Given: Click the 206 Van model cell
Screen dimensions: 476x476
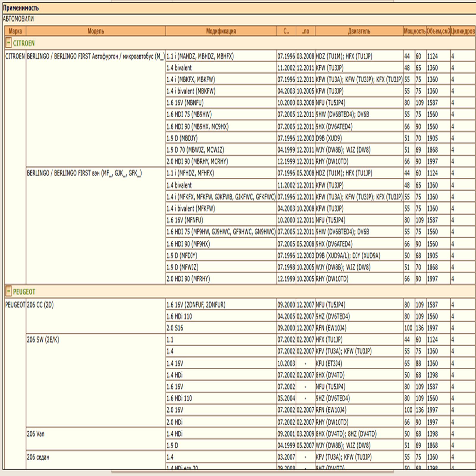Looking at the screenshot, I should pyautogui.click(x=35, y=434).
